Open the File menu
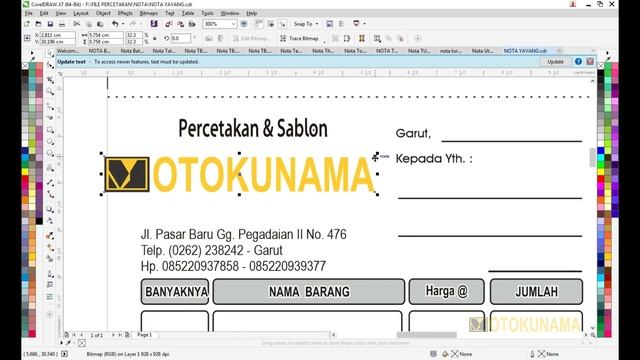 pos(29,13)
